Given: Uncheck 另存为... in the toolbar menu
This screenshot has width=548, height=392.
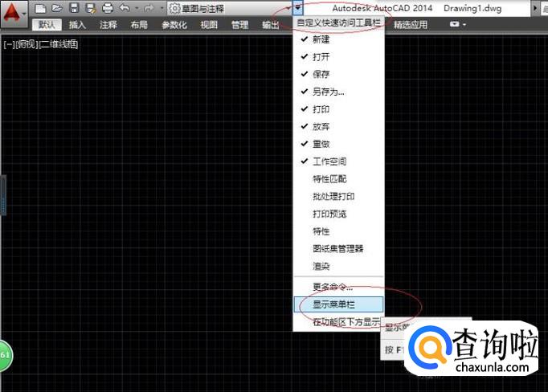Looking at the screenshot, I should coord(338,92).
